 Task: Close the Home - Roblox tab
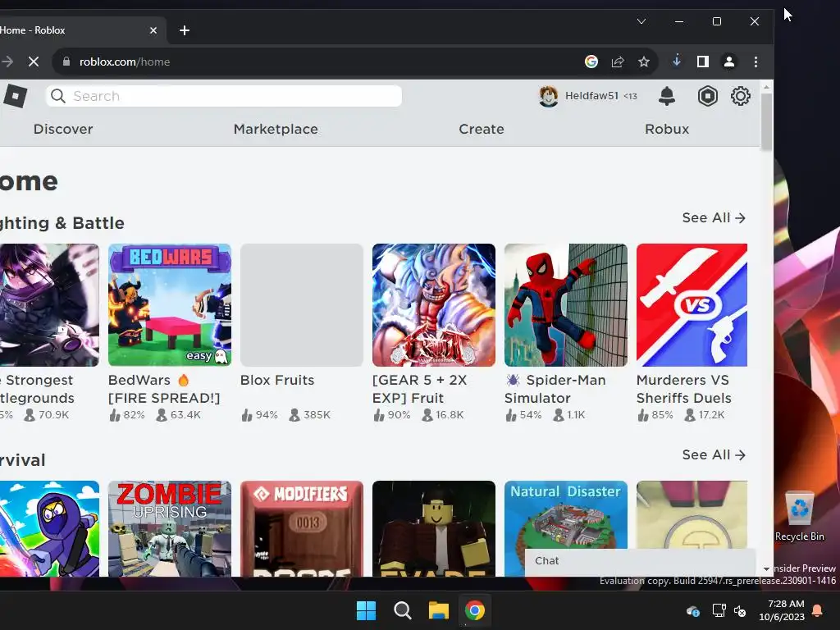(153, 30)
